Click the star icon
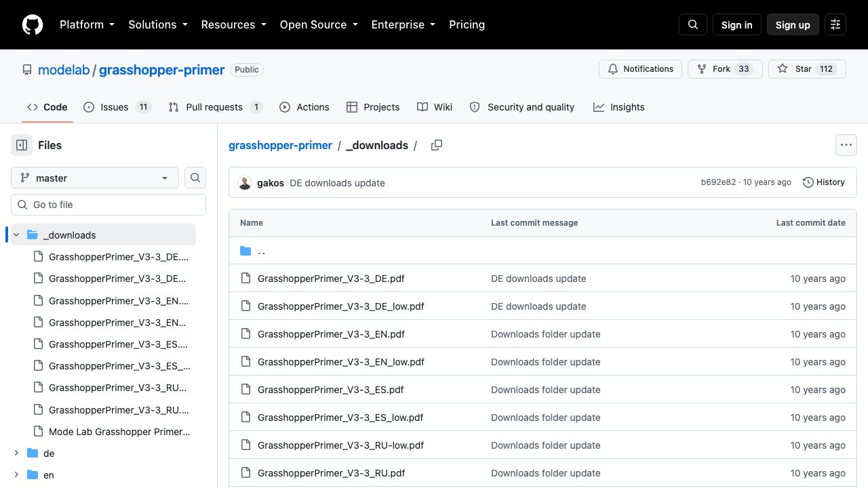Screen dimensions: 868x488 (x=783, y=69)
